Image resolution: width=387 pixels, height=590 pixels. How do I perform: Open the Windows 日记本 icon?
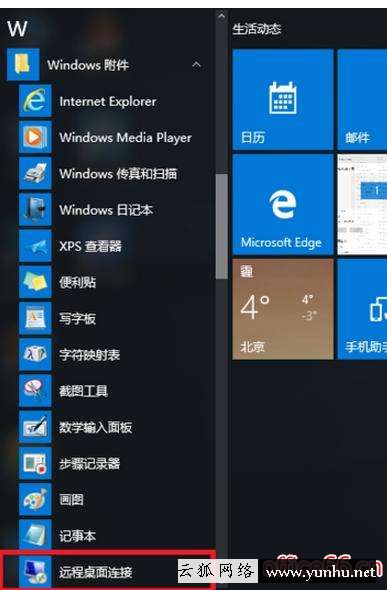coord(35,209)
